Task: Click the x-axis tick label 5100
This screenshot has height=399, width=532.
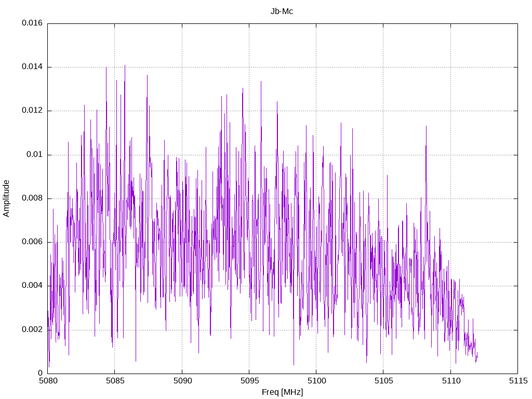Action: click(x=316, y=381)
